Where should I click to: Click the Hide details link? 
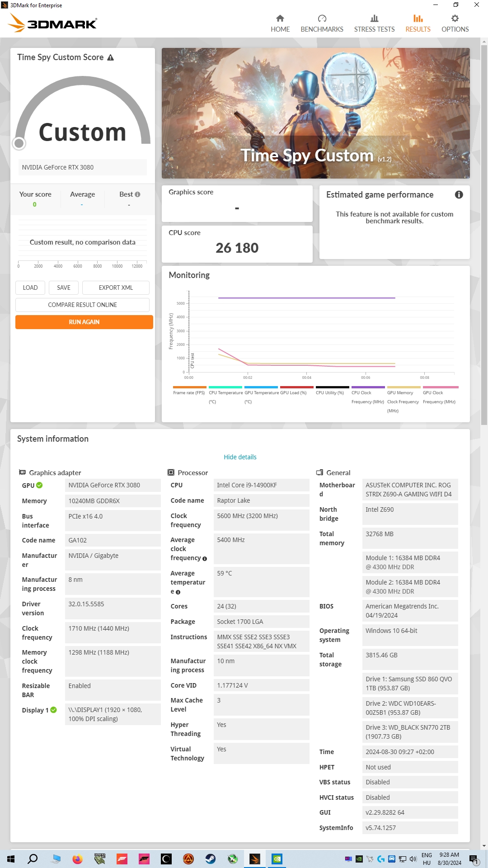coord(240,457)
